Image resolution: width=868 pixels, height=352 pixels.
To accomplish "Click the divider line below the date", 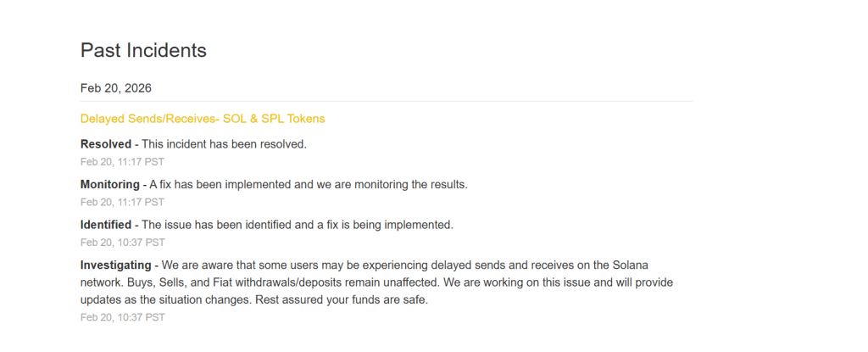I will [x=387, y=101].
